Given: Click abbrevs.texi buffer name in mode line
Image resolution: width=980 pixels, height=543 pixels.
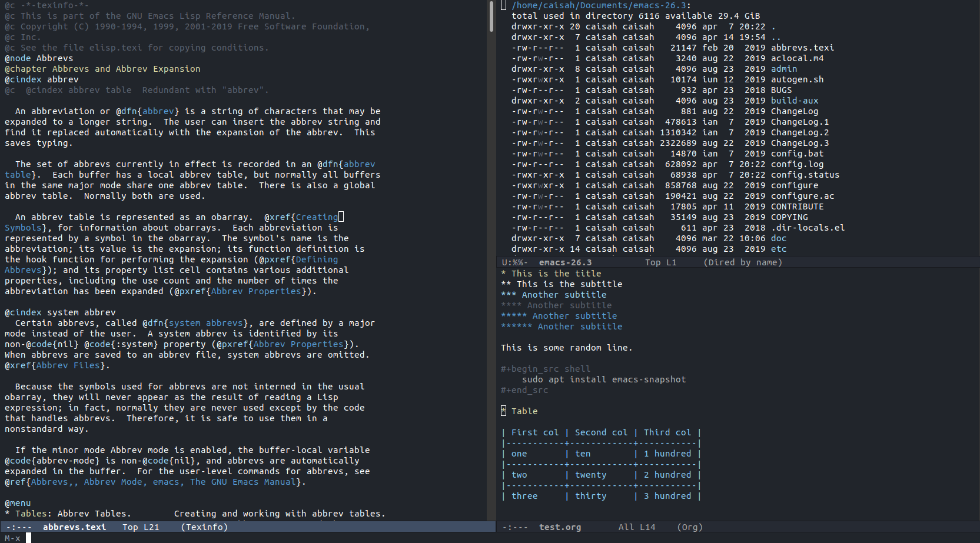Looking at the screenshot, I should (x=74, y=527).
